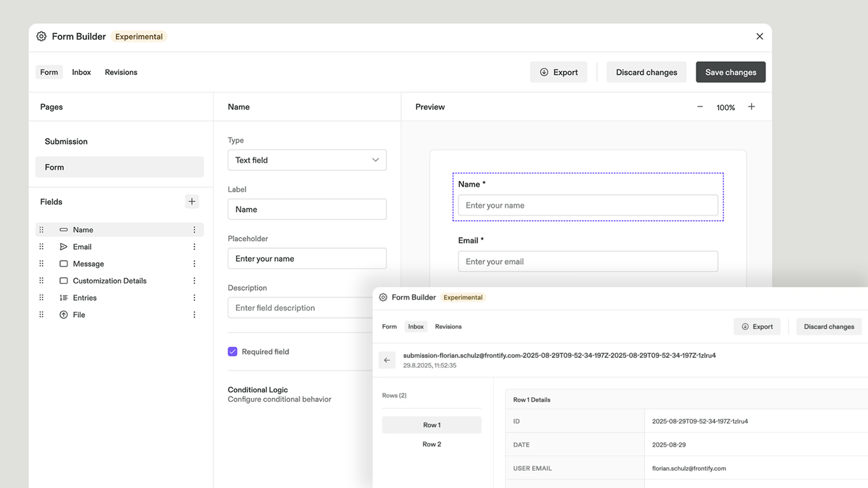
Task: Click the add field plus icon
Action: (x=192, y=201)
